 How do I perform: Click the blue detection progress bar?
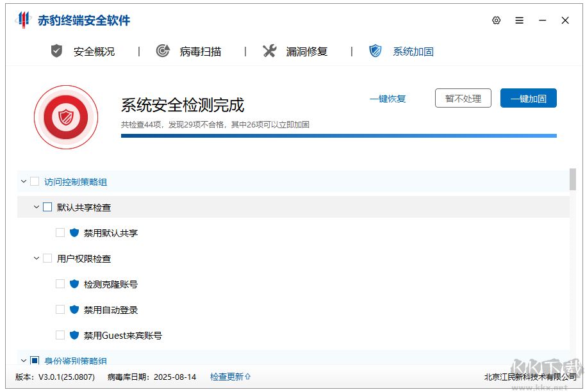[336, 135]
